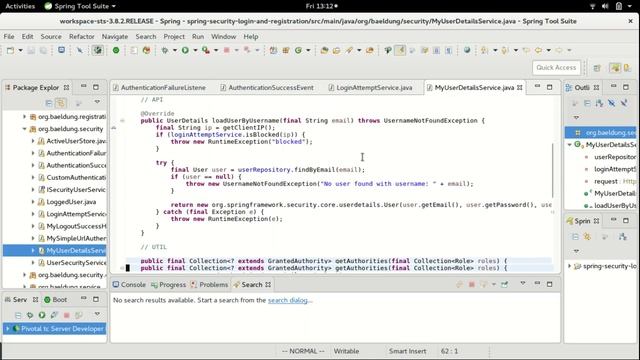
Task: Click the New Java Package toolbar icon
Action: (286, 50)
